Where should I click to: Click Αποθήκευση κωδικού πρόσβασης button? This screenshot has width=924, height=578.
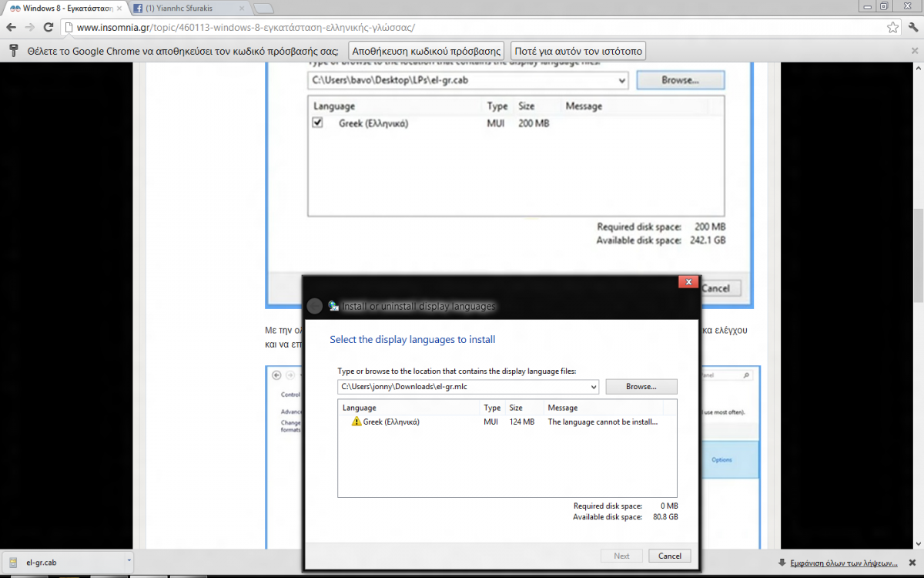pyautogui.click(x=427, y=51)
